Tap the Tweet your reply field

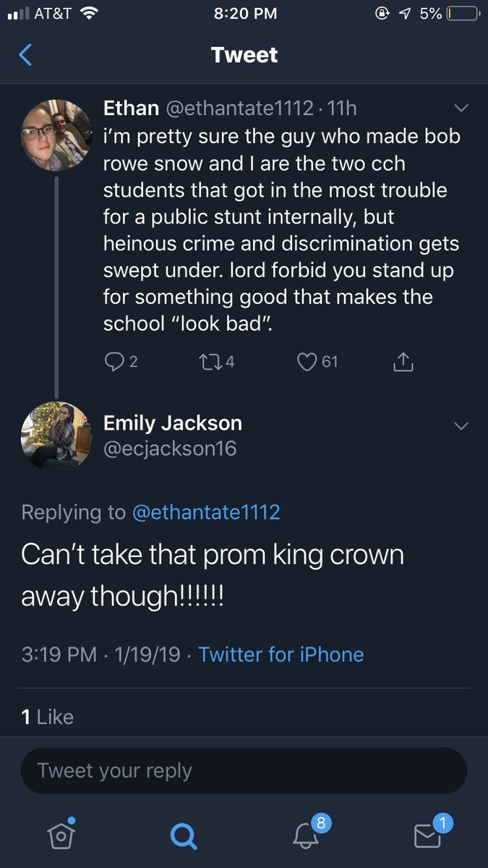pos(244,770)
